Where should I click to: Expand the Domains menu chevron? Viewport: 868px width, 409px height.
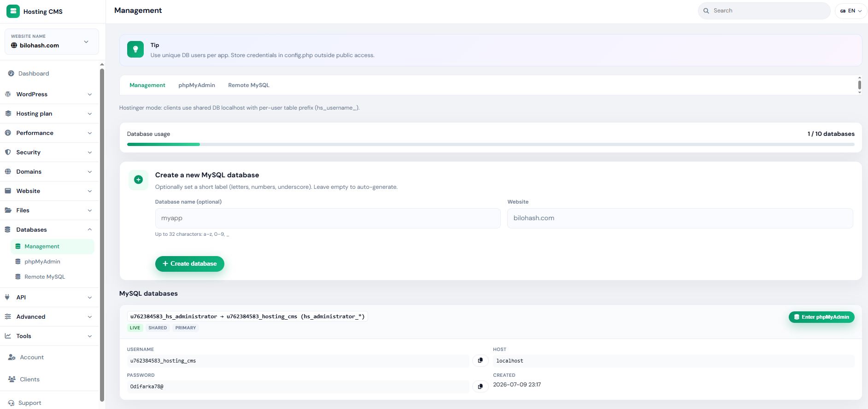[x=89, y=172]
